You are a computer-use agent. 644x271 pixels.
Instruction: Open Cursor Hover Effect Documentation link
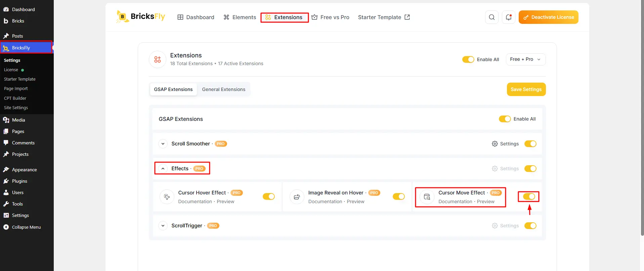(195, 201)
